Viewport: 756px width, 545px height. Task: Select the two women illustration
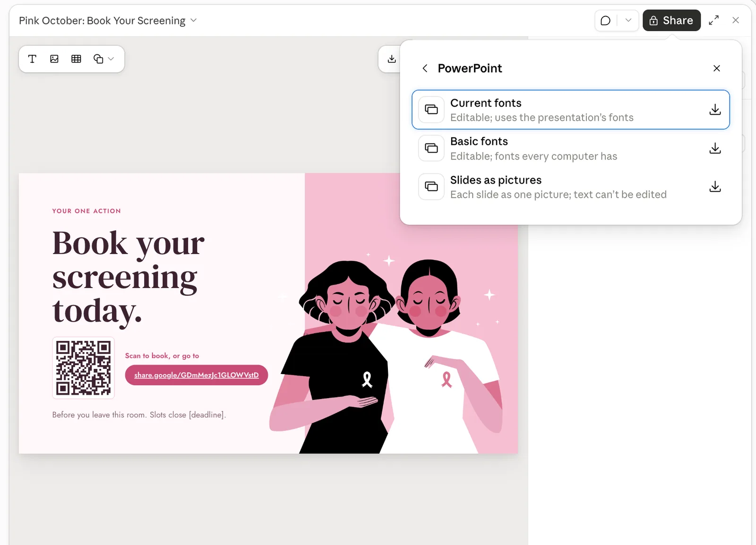(x=386, y=357)
